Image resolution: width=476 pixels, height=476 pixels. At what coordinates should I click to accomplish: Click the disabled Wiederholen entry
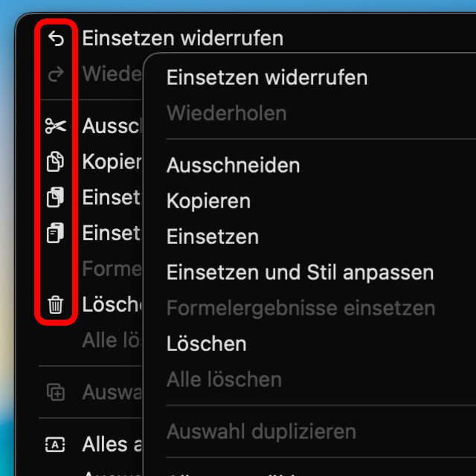click(226, 113)
